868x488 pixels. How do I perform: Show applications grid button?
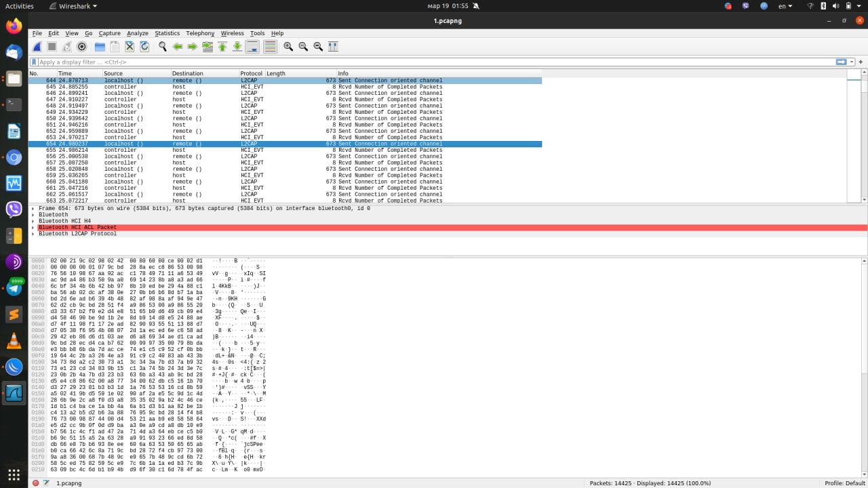[14, 474]
